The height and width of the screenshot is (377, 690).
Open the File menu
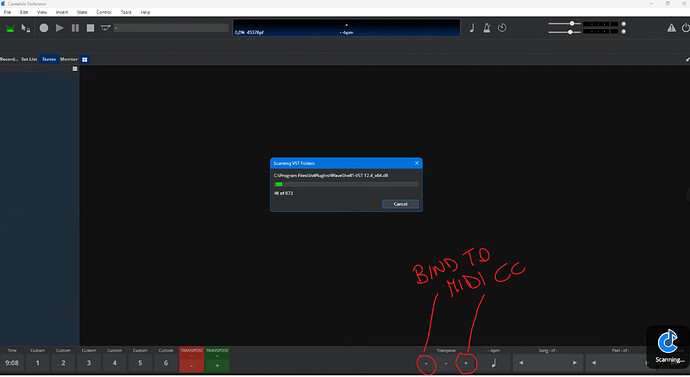[7, 12]
